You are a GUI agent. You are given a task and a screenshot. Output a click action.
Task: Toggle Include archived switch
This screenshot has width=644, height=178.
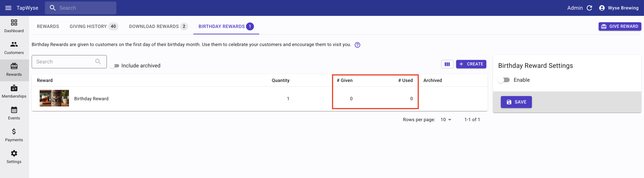point(115,66)
